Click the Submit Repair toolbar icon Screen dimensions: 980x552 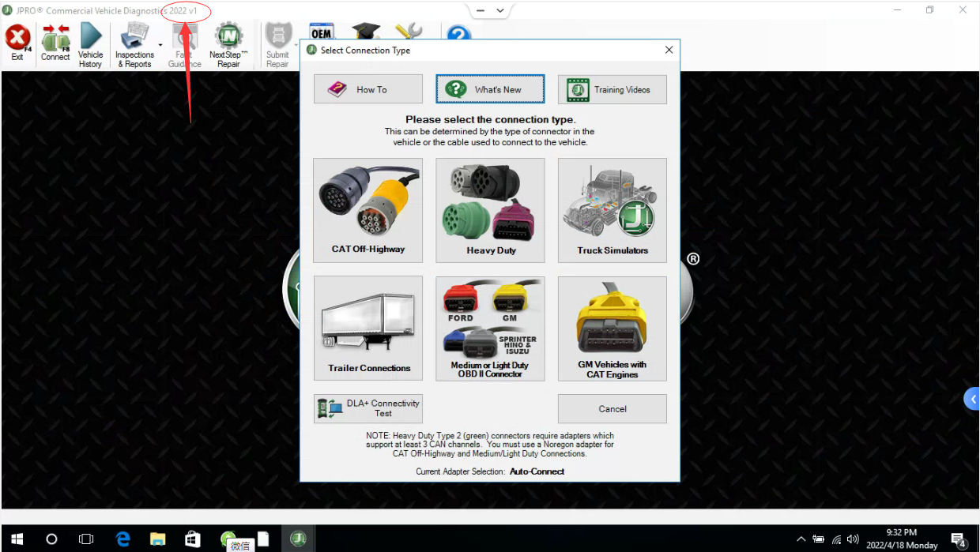pos(277,46)
